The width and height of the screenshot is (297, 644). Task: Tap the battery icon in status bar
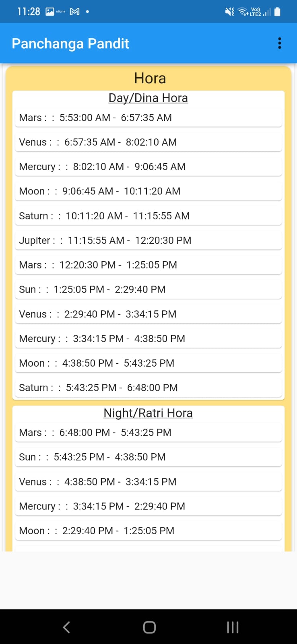(x=277, y=12)
